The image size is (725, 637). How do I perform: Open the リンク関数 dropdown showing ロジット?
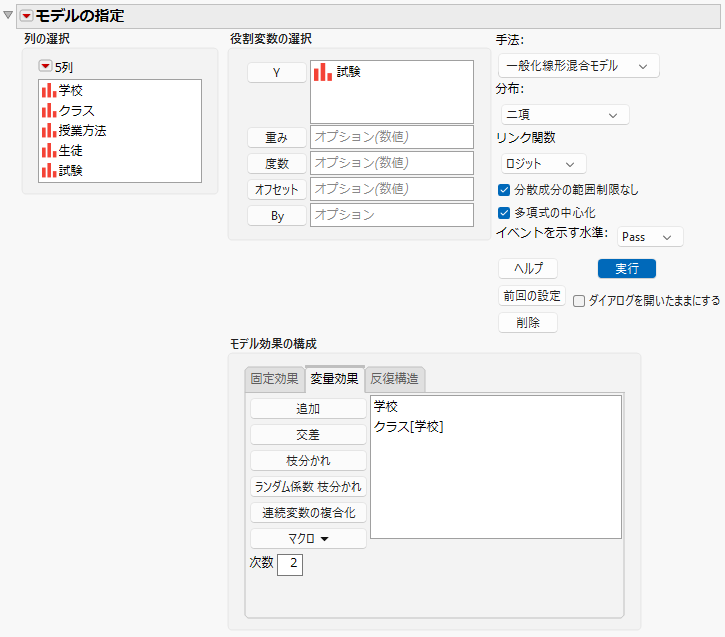(543, 164)
